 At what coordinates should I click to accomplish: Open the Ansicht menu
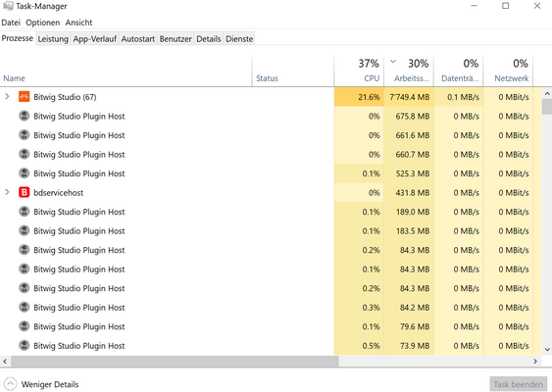point(78,23)
